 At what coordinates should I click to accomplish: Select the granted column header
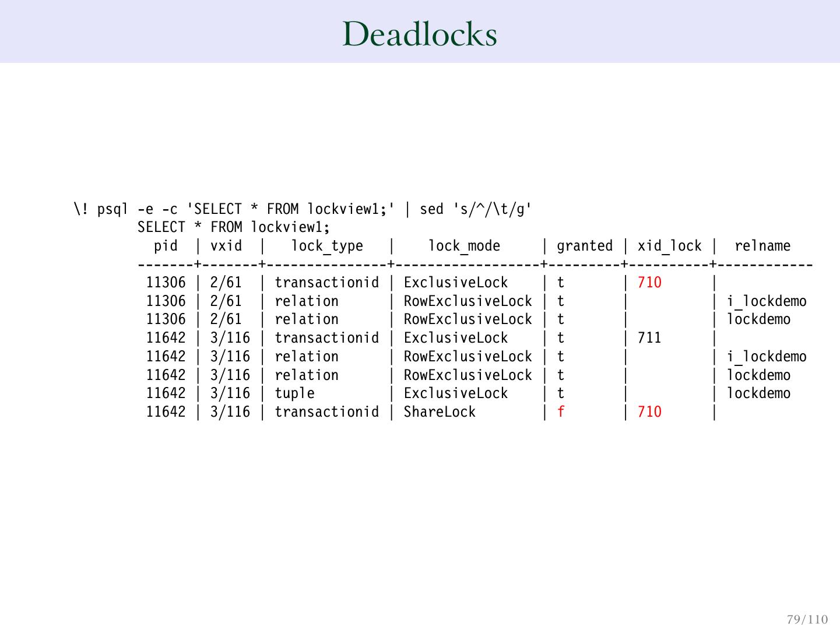coord(584,246)
